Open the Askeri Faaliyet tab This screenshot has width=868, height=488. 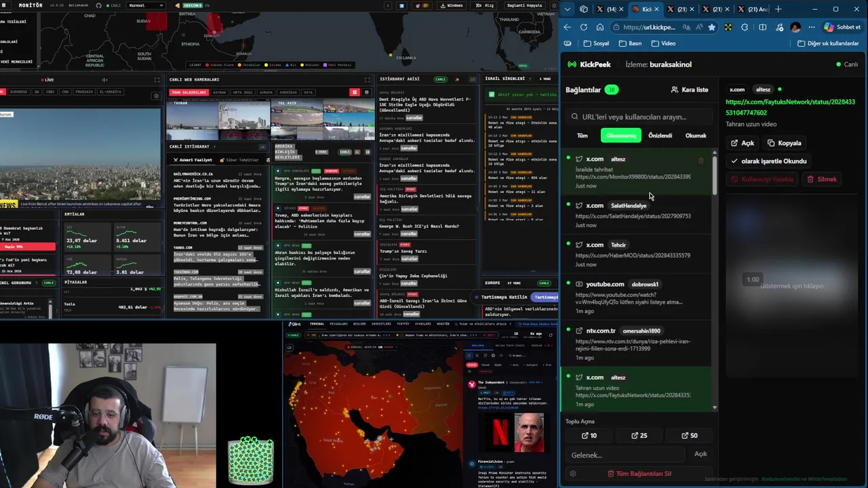[193, 160]
